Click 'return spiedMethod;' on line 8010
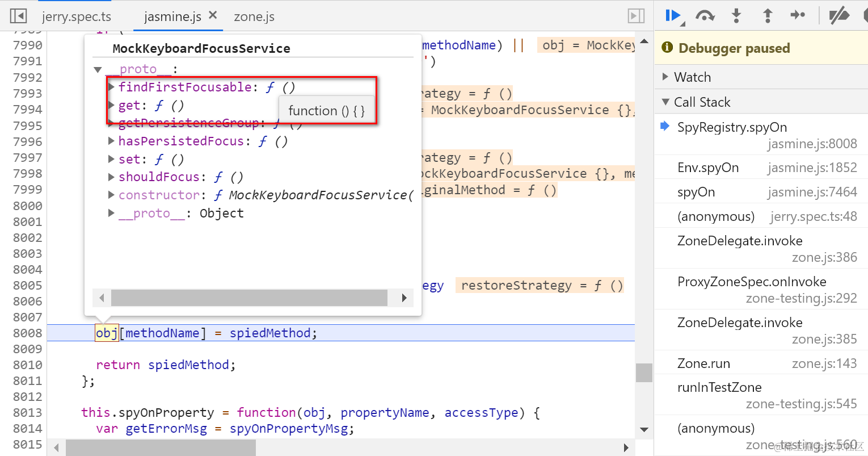This screenshot has height=456, width=868. point(166,365)
